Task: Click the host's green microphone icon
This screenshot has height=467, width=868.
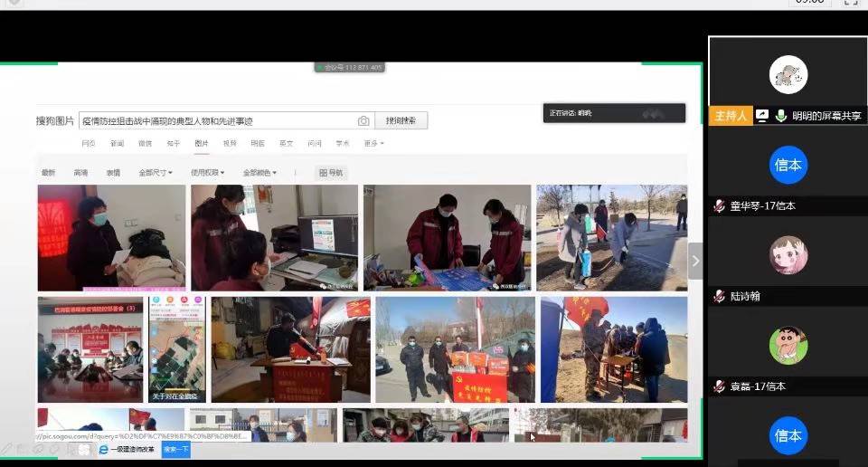Action: 780,116
